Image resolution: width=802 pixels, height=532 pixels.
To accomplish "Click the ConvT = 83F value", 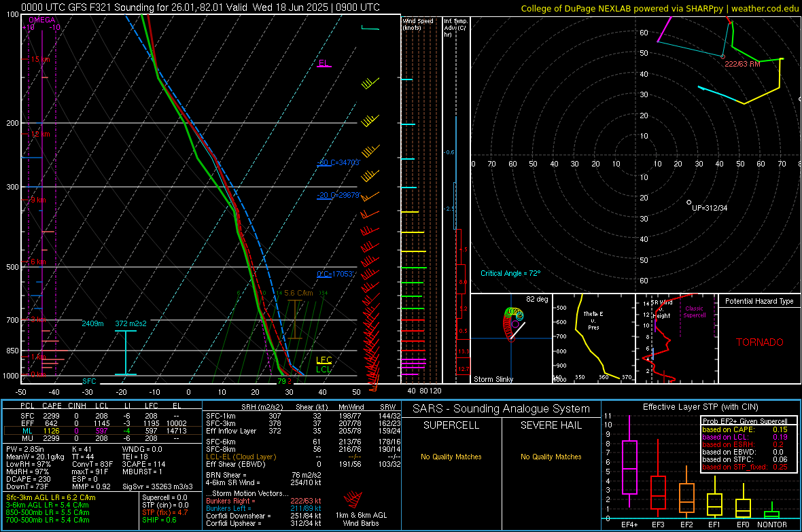I will [92, 465].
